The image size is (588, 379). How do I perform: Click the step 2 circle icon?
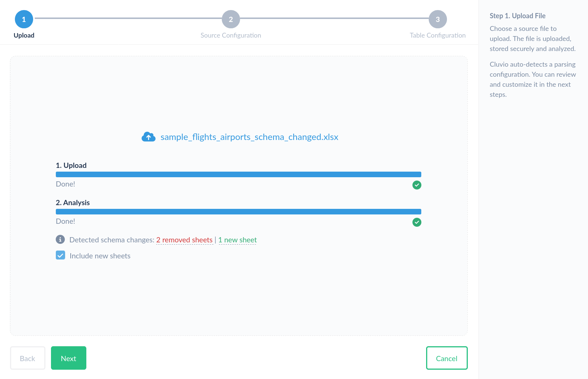click(x=231, y=19)
